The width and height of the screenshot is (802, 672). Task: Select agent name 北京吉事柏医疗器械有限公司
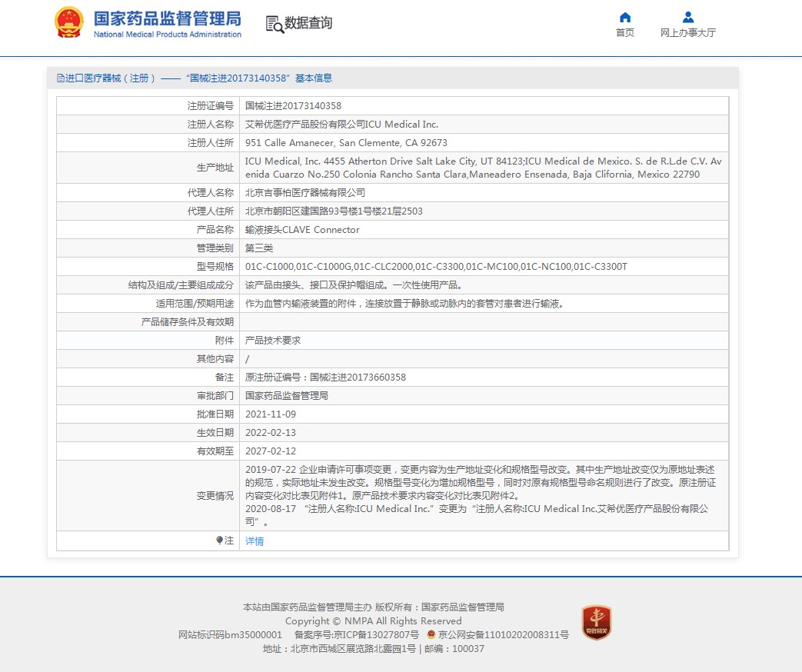click(304, 193)
